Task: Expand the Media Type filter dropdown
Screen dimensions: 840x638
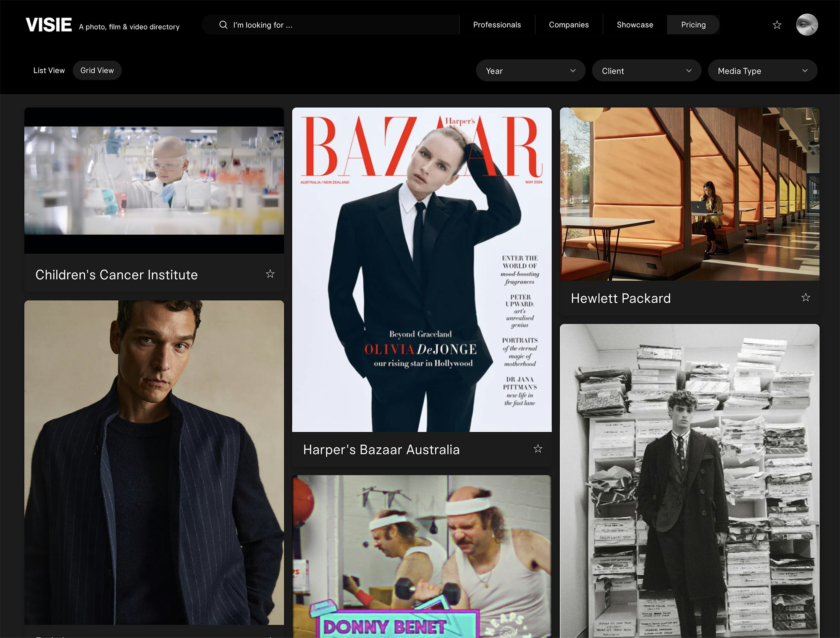Action: pos(762,71)
